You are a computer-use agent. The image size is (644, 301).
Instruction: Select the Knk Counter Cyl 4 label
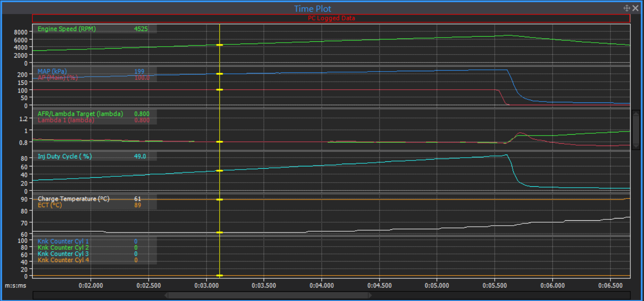64,260
